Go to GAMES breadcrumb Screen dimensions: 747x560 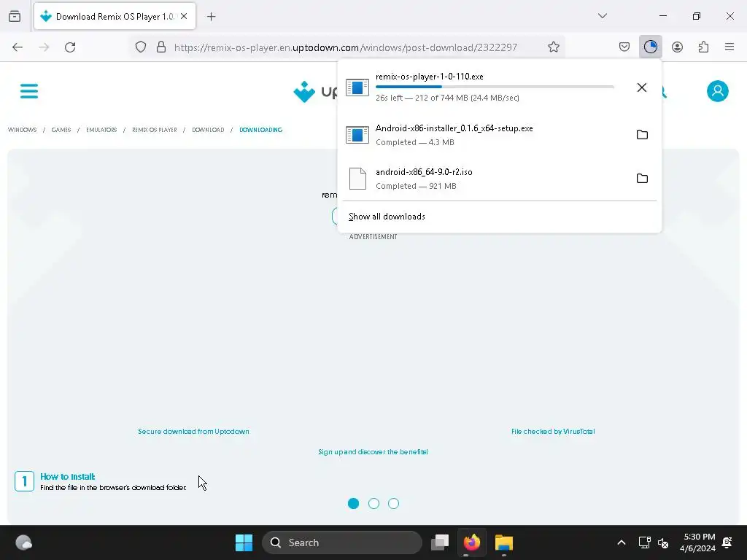coord(61,130)
